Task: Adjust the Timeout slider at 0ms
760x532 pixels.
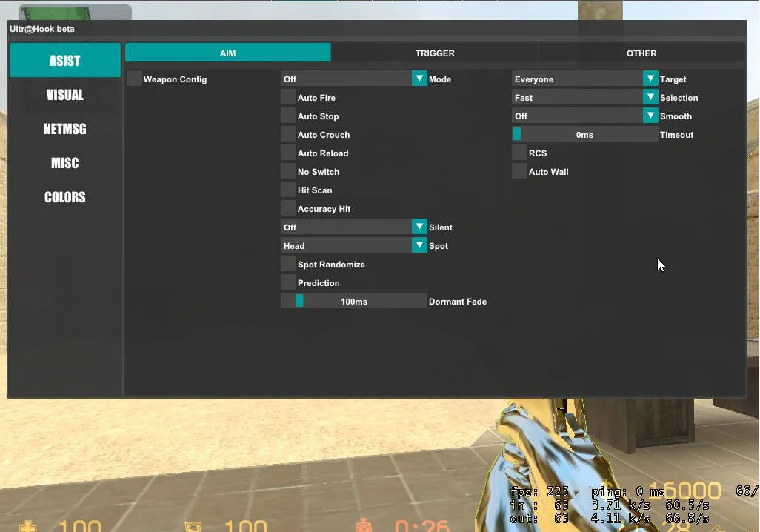Action: pyautogui.click(x=584, y=135)
